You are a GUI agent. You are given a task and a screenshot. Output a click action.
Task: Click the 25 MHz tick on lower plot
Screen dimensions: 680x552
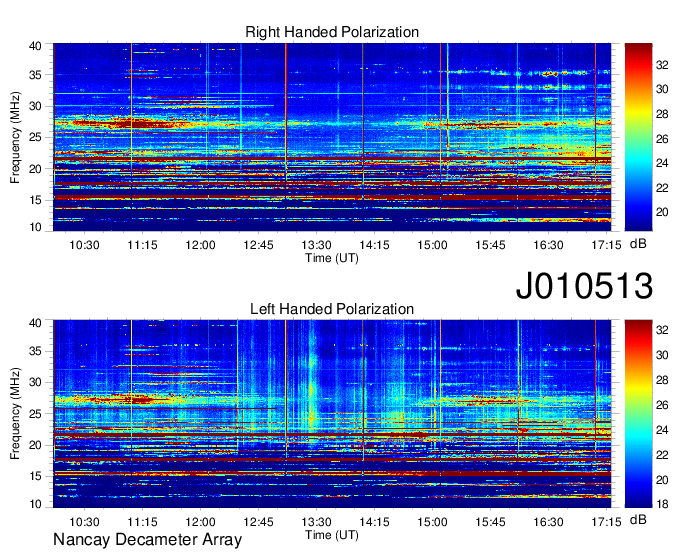[x=35, y=414]
